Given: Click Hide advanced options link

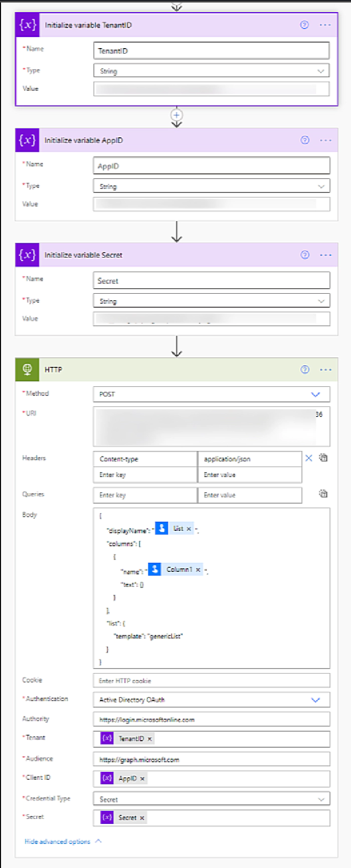Looking at the screenshot, I should pos(58,841).
